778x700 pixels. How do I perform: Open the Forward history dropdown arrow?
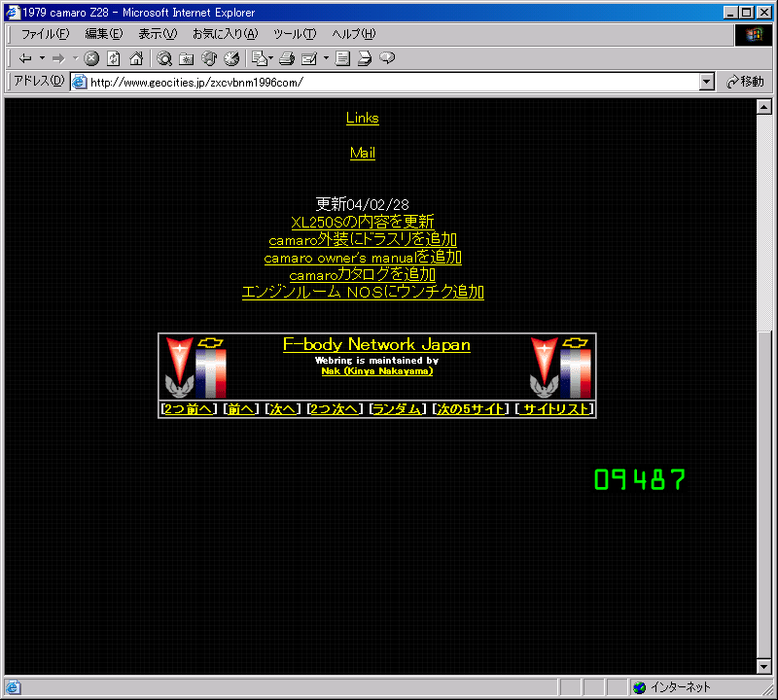point(76,58)
